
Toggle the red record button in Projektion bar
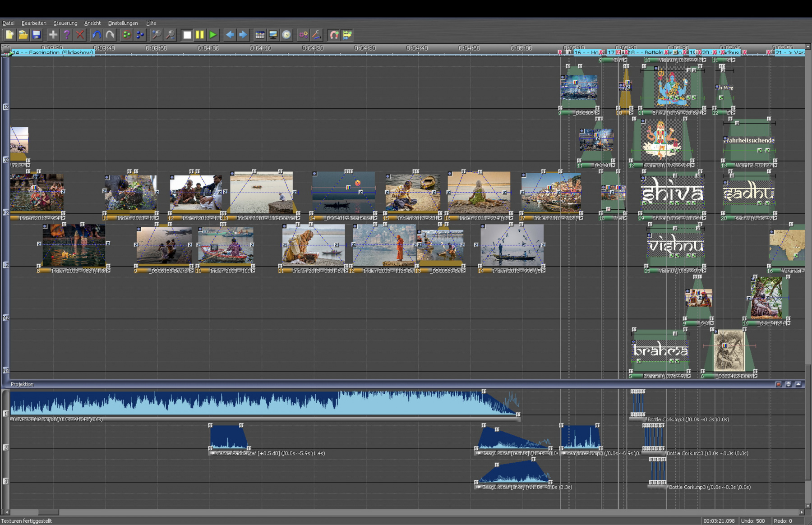pos(779,384)
